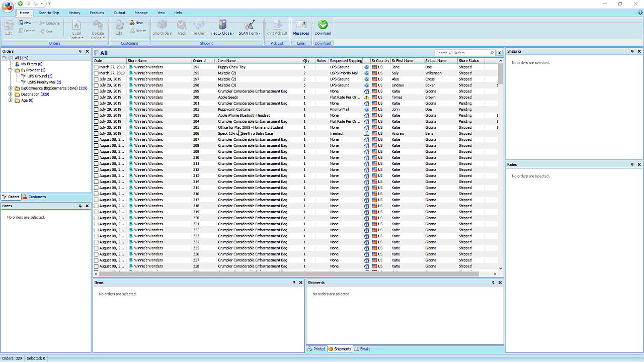Check the box for order 306
The height and width of the screenshot is (362, 644).
click(96, 133)
